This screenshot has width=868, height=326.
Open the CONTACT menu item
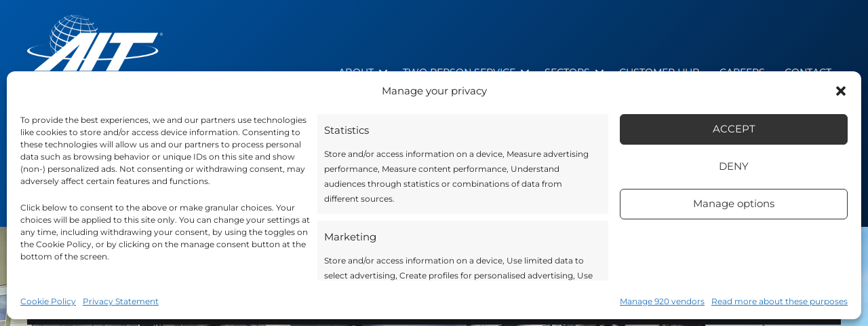808,71
